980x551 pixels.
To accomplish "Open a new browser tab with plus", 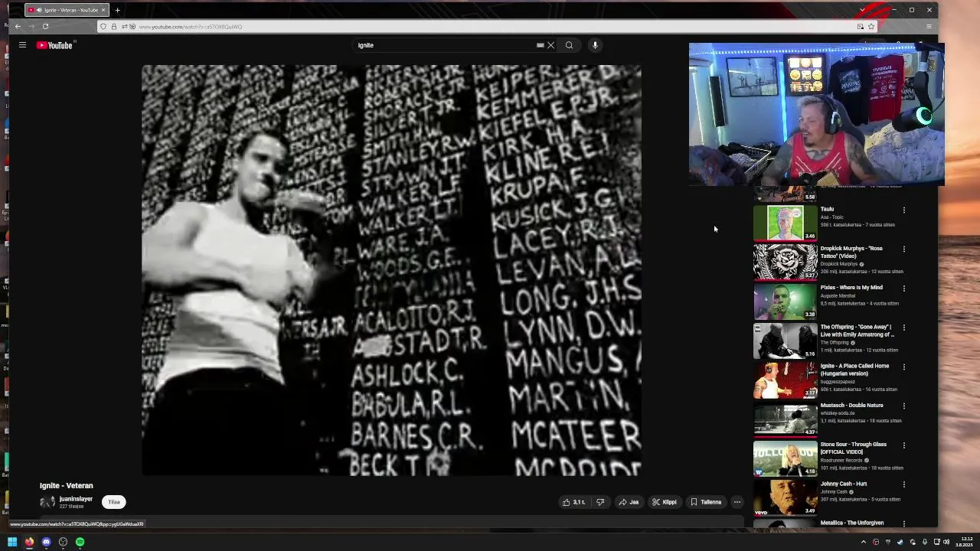I will [x=117, y=10].
